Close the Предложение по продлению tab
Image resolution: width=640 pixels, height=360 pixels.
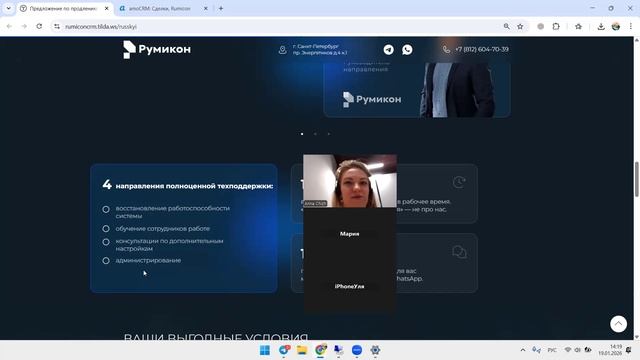click(x=107, y=8)
